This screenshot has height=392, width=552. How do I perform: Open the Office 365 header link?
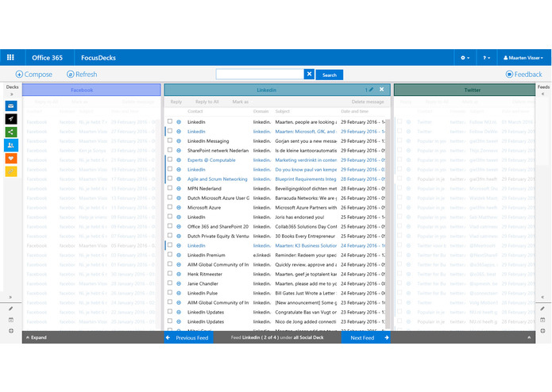coord(47,58)
